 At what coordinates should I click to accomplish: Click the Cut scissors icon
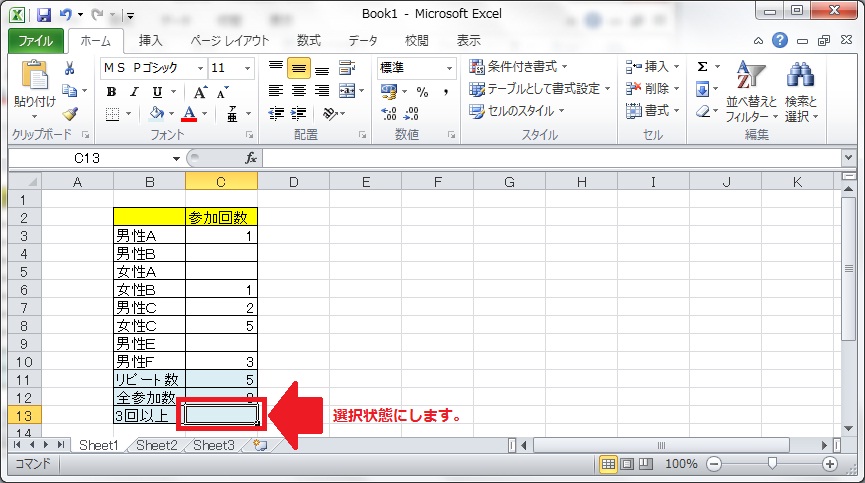70,68
